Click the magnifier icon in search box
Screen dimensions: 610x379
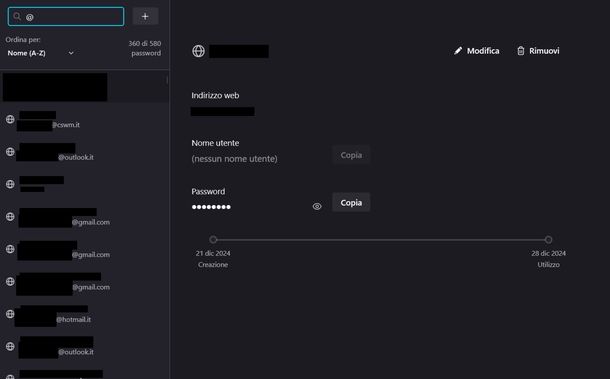[17, 16]
